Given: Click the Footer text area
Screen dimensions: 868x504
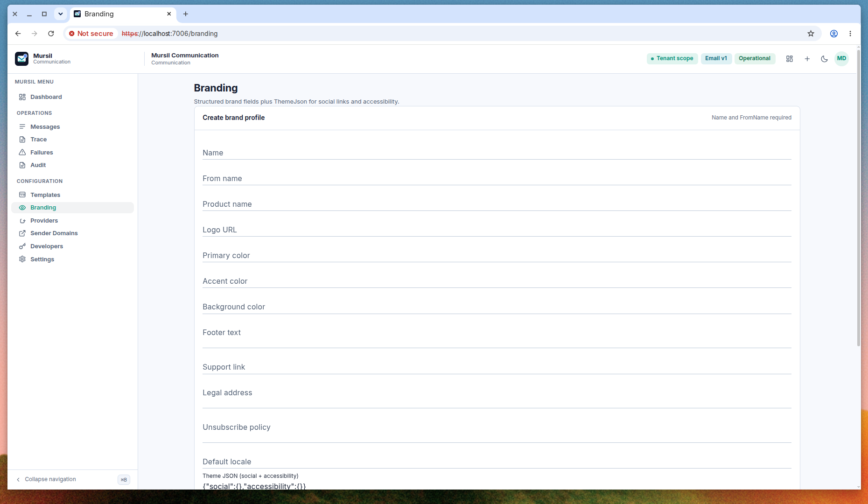Looking at the screenshot, I should tap(497, 336).
